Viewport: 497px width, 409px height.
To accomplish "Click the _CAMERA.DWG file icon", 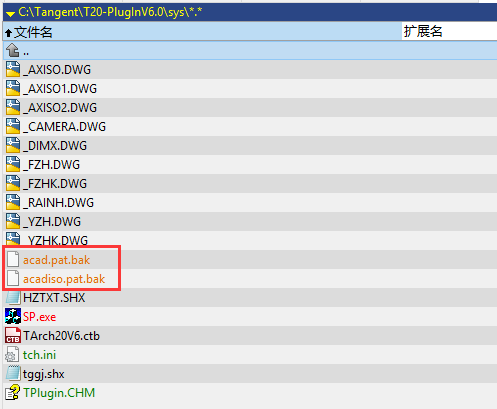I will click(x=13, y=126).
